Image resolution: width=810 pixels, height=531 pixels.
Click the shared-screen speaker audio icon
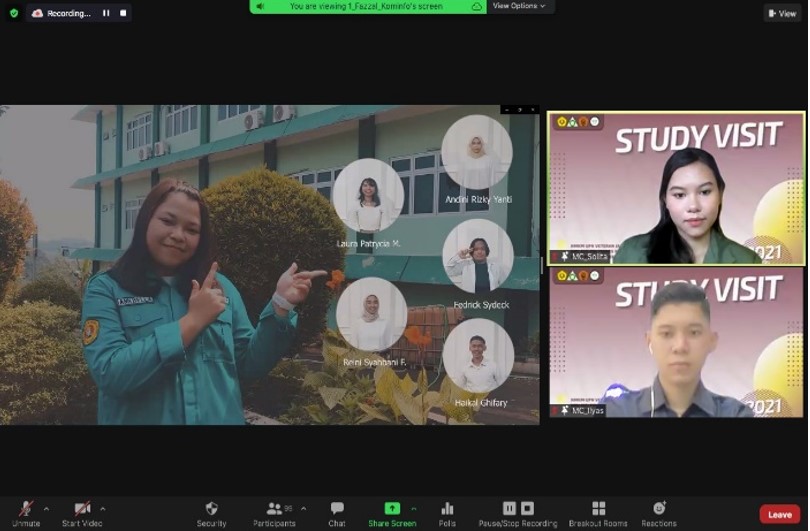260,6
